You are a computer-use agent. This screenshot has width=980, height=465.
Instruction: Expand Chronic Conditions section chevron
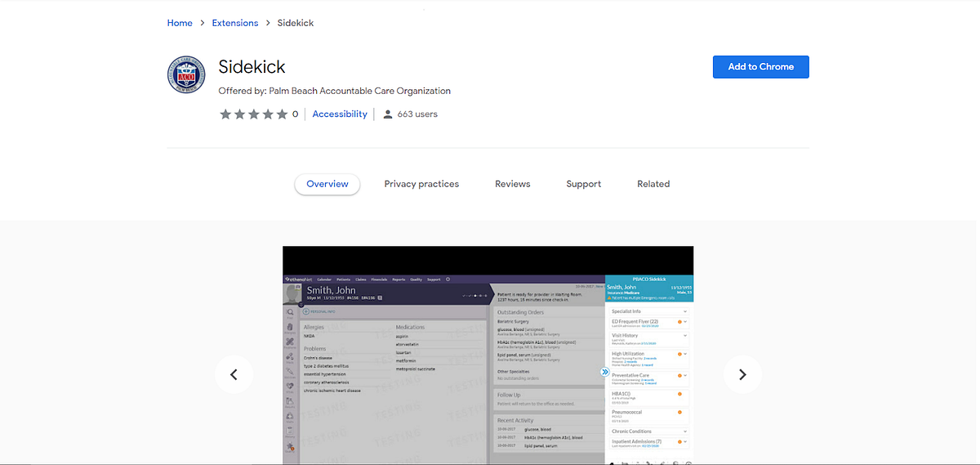[685, 431]
